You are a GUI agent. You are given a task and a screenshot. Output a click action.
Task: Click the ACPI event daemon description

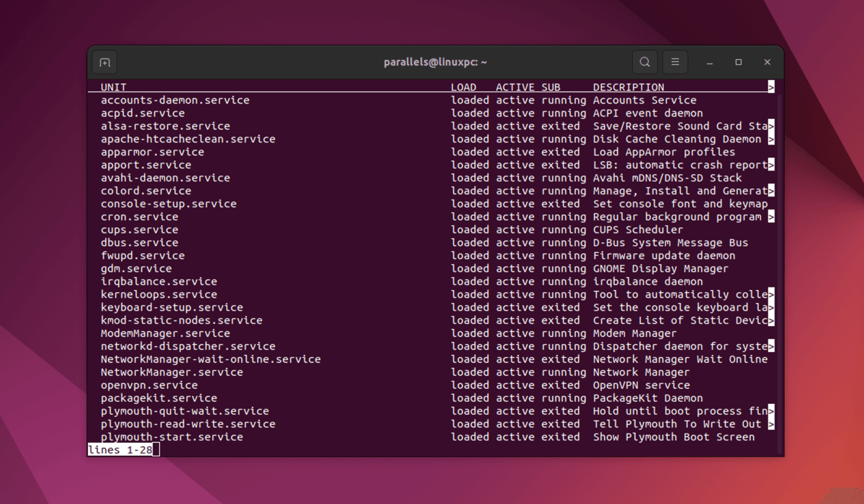point(648,113)
